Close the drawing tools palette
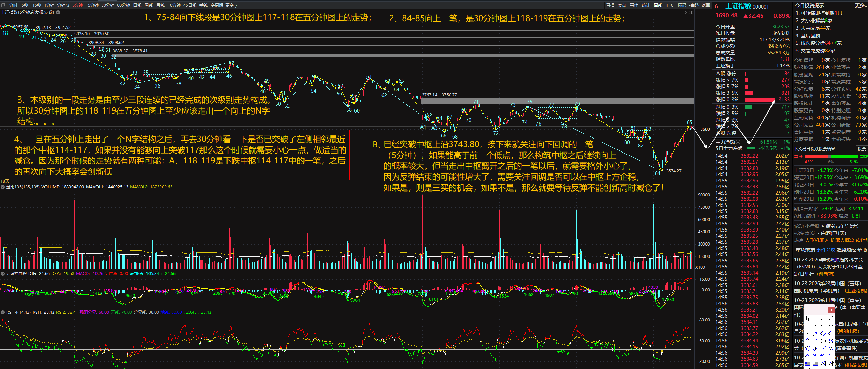 point(831,310)
